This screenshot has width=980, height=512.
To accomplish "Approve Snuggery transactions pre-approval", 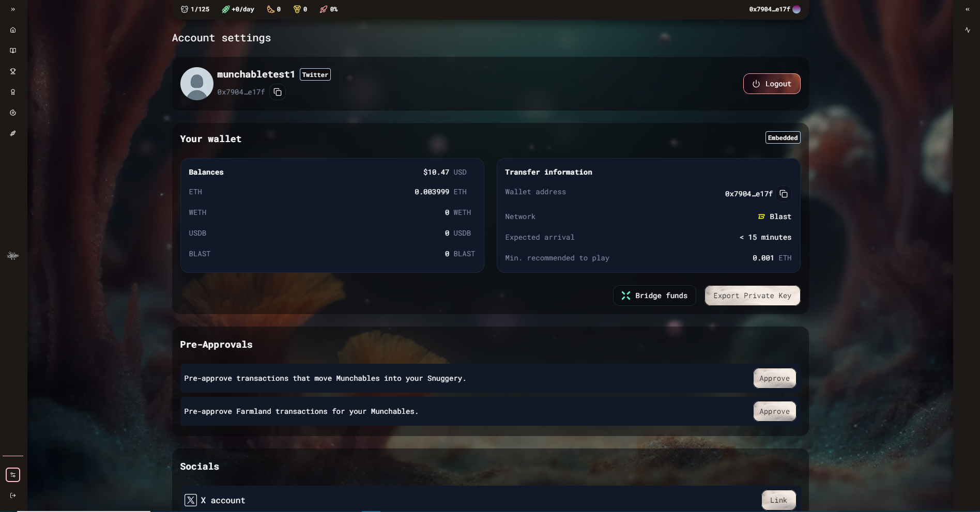I will coord(774,378).
